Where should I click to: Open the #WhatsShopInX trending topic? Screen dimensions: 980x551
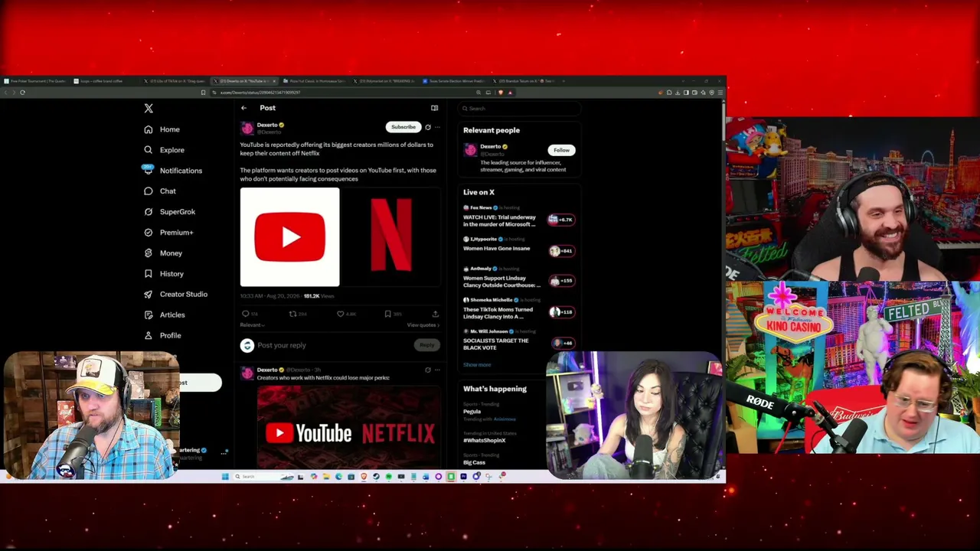tap(485, 440)
